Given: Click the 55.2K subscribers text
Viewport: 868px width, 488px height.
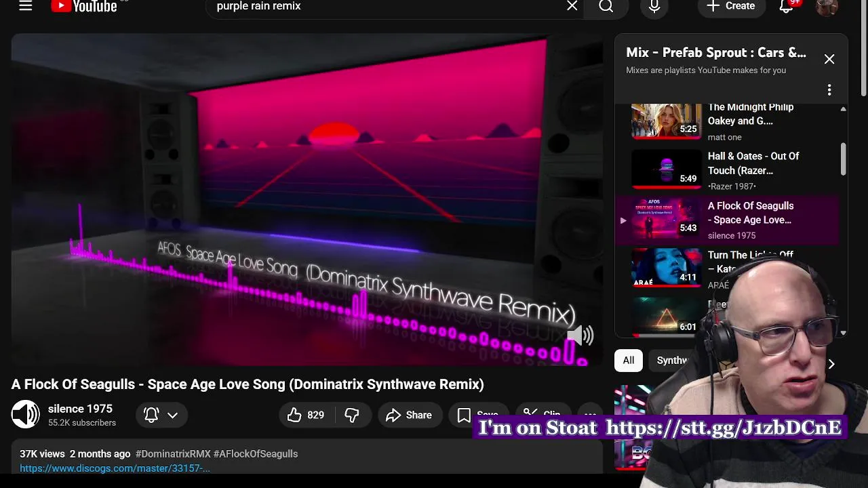Looking at the screenshot, I should click(82, 423).
